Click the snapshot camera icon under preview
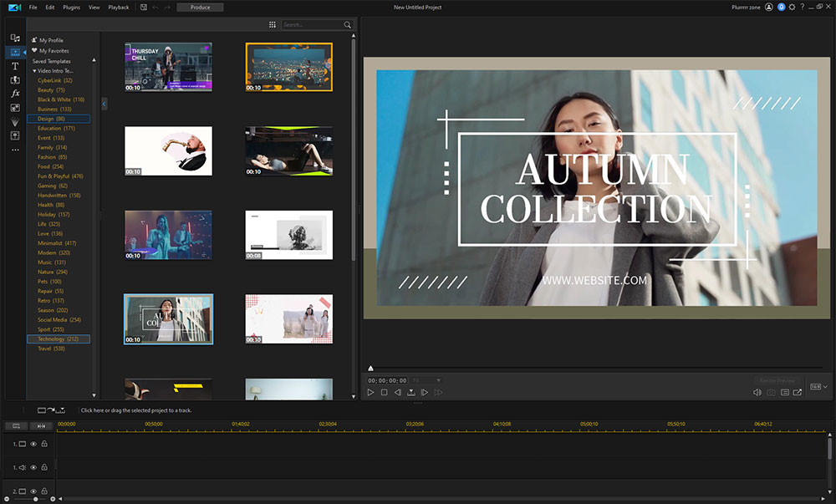Screen dimensions: 836x504 [769, 391]
